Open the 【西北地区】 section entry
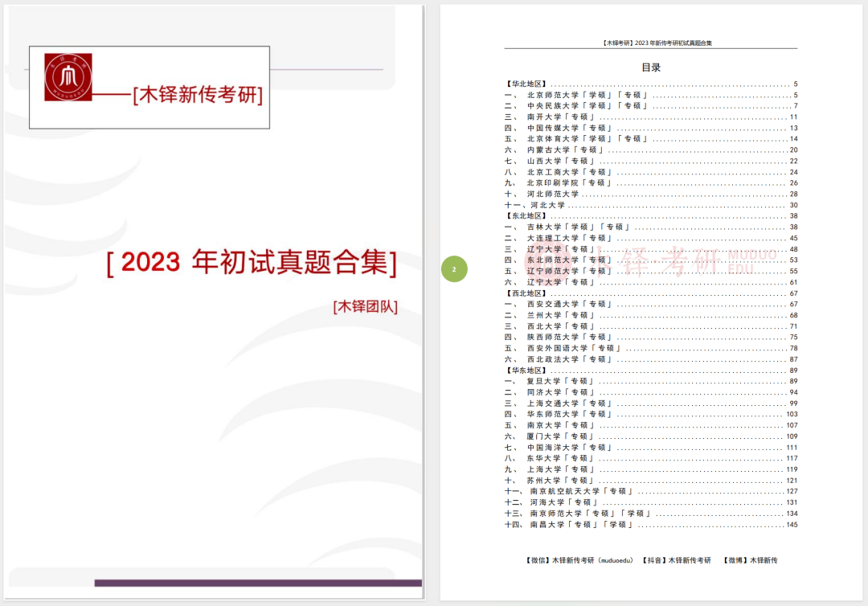This screenshot has height=606, width=868. 651,293
